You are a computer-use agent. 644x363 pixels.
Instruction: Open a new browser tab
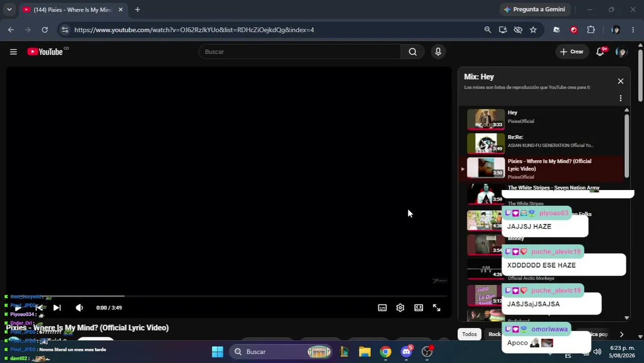pyautogui.click(x=138, y=10)
